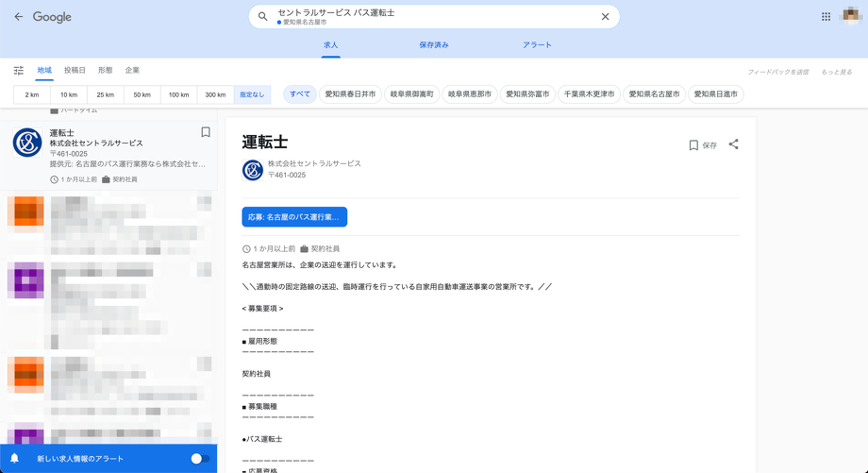Click もっと見る link

pos(837,72)
